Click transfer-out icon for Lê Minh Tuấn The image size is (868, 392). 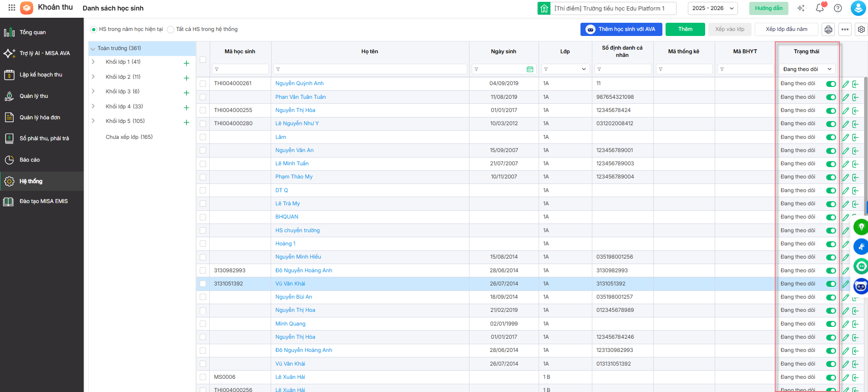[856, 164]
